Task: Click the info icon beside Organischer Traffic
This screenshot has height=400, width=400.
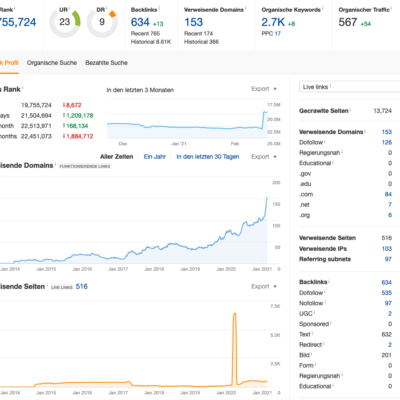Action: click(391, 8)
